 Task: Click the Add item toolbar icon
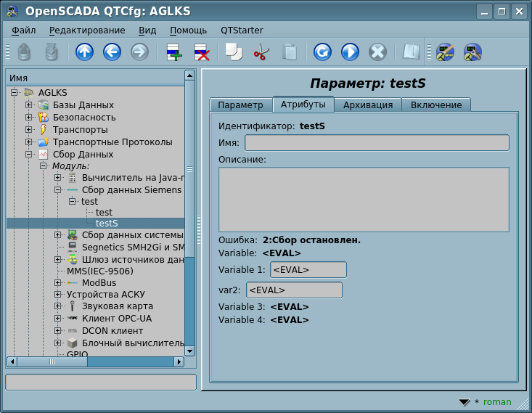point(173,52)
